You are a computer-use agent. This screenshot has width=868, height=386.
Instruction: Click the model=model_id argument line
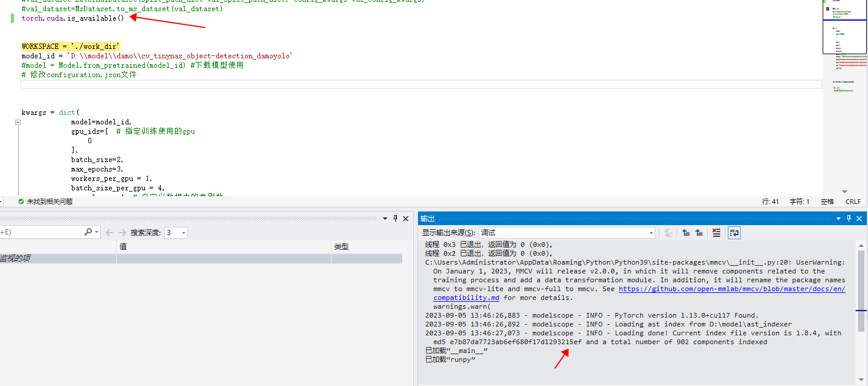coord(101,122)
